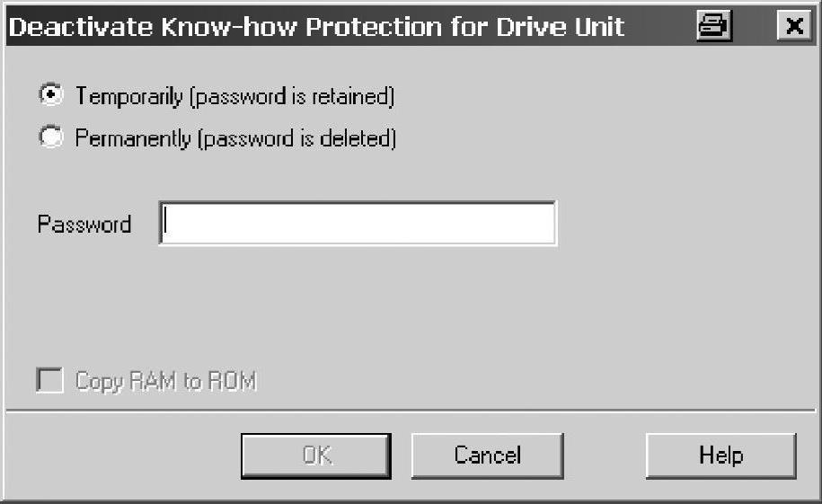Open Help for this dialog
Screen dimensions: 822x504
(x=720, y=455)
